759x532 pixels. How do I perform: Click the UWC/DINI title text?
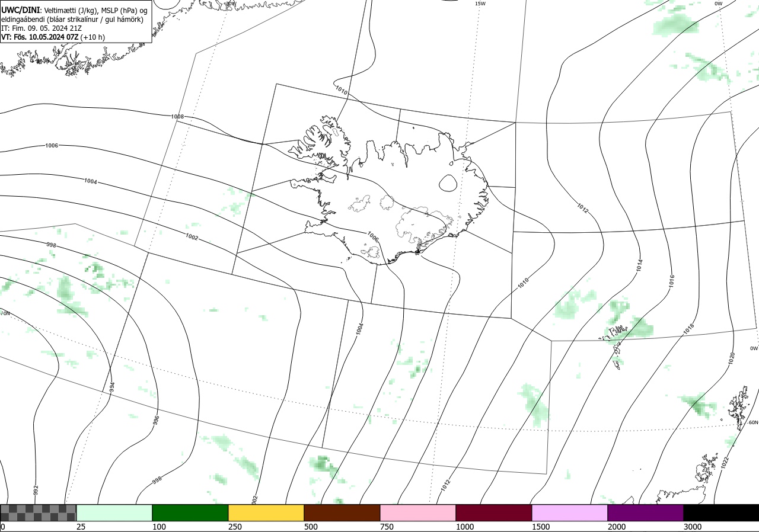(20, 10)
